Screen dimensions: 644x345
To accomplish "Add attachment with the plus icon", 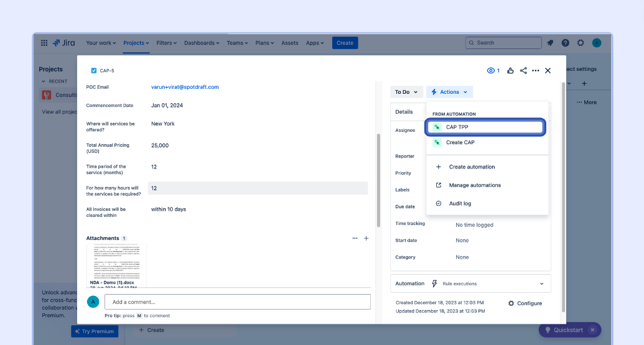I will (366, 238).
